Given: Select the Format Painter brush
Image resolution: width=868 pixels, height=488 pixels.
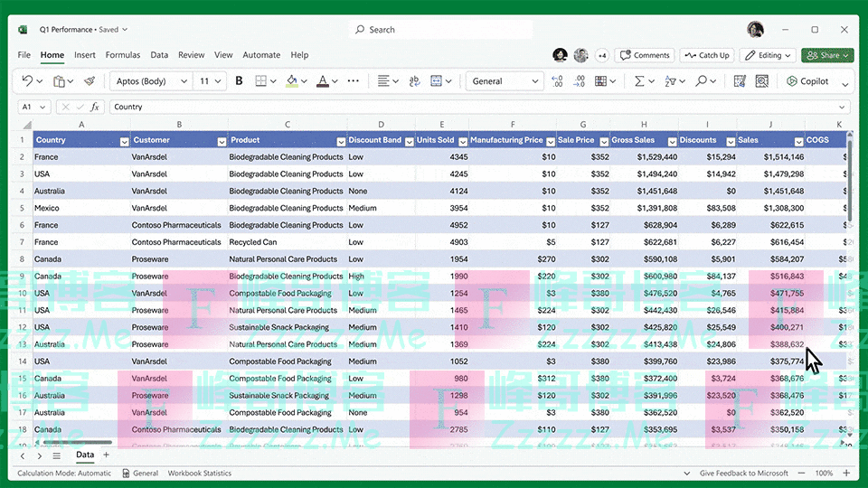Looking at the screenshot, I should pos(90,81).
